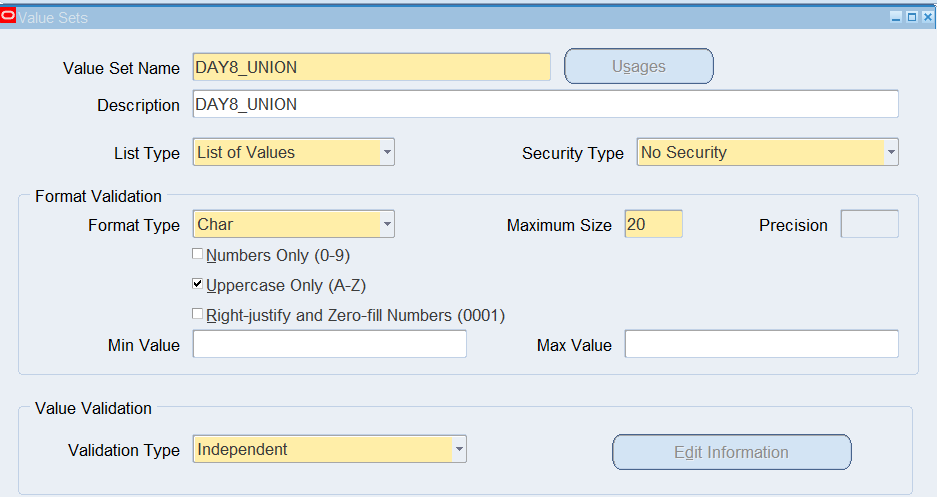Focus the Value Set Name field
The image size is (937, 497).
[371, 67]
